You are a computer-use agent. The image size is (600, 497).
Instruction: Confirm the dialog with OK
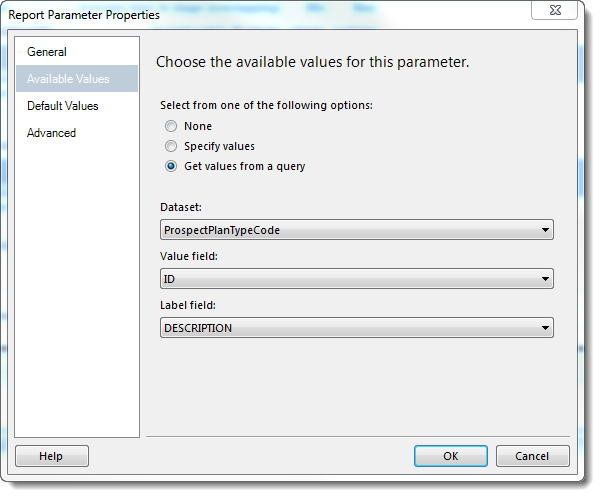tap(451, 456)
